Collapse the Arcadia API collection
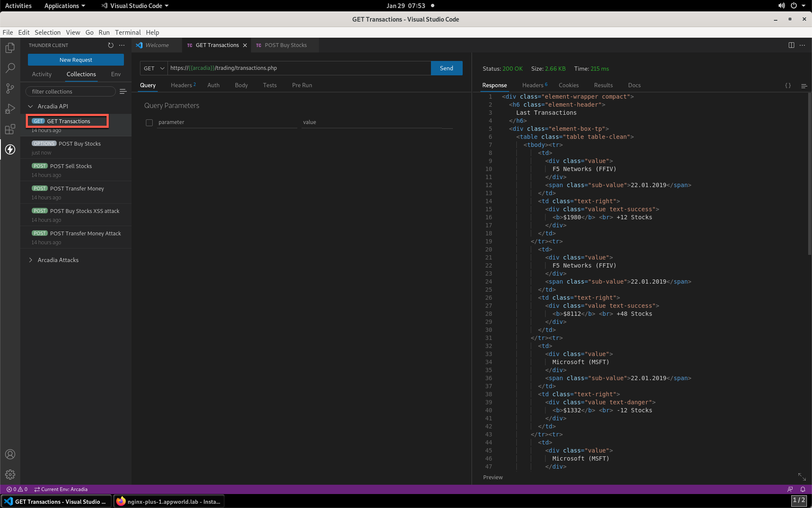 pos(30,106)
